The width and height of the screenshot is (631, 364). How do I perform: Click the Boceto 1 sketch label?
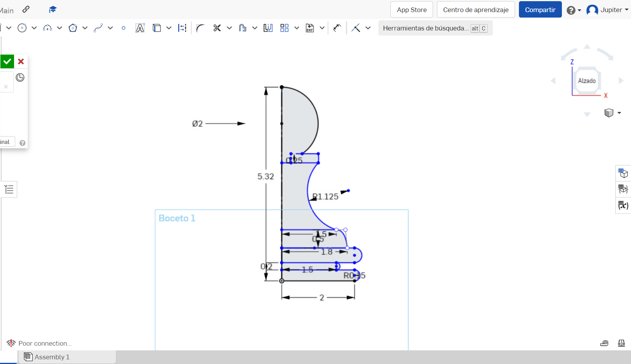coord(177,218)
